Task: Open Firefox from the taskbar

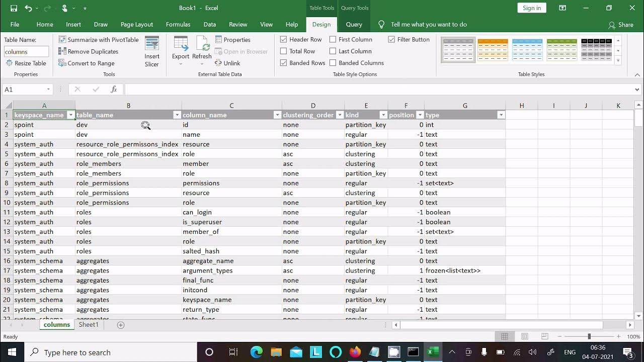Action: [355, 352]
